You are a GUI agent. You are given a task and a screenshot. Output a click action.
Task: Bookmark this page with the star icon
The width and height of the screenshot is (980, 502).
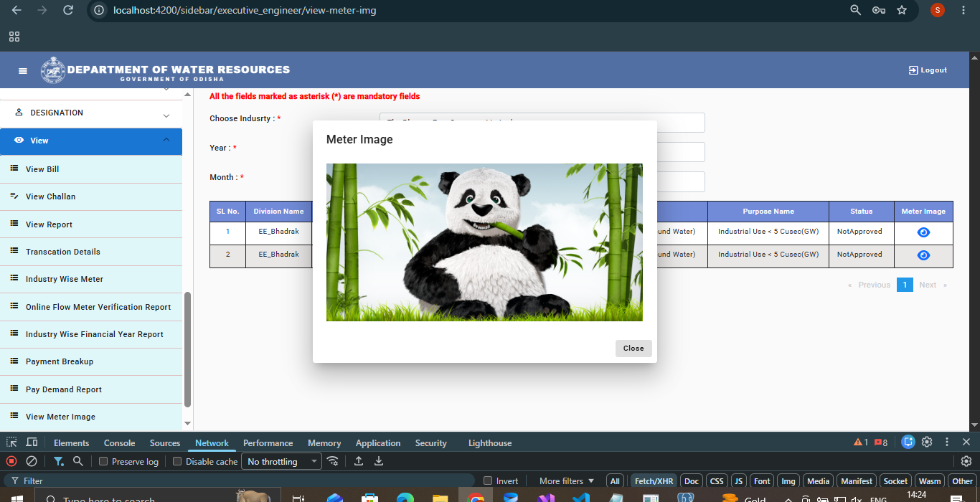click(x=902, y=10)
